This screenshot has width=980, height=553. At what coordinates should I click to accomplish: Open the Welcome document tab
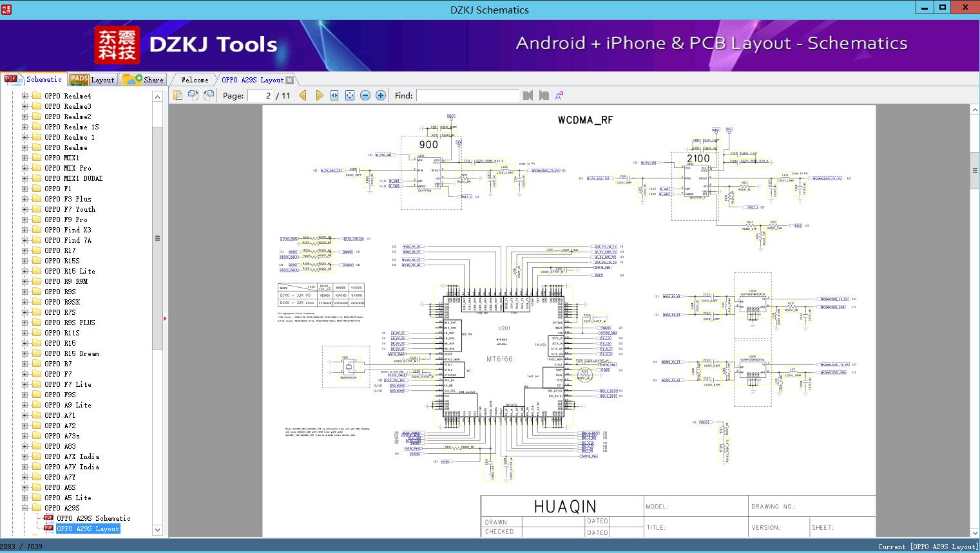click(x=195, y=80)
